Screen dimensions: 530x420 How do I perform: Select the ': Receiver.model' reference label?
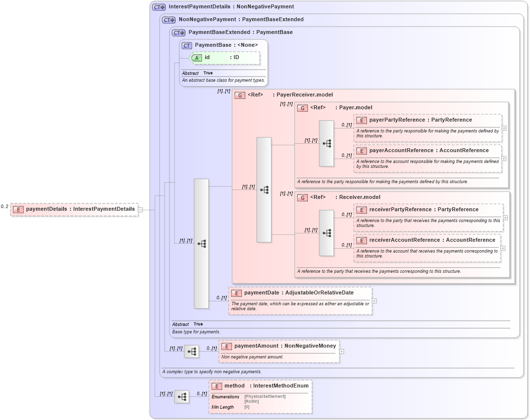pyautogui.click(x=358, y=197)
